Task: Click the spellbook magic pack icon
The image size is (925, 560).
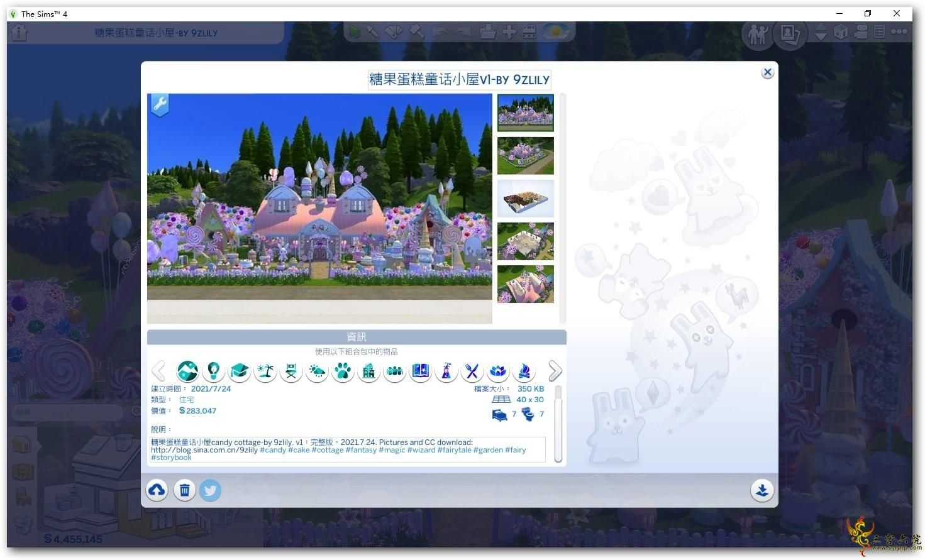Action: click(x=420, y=371)
